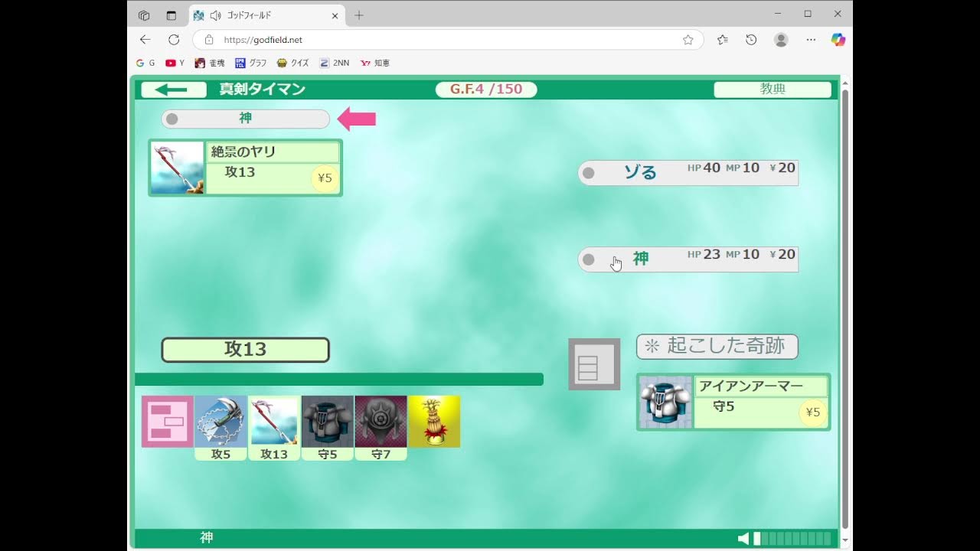Select the spear card with 攻13 in hand
980x551 pixels.
pyautogui.click(x=274, y=422)
